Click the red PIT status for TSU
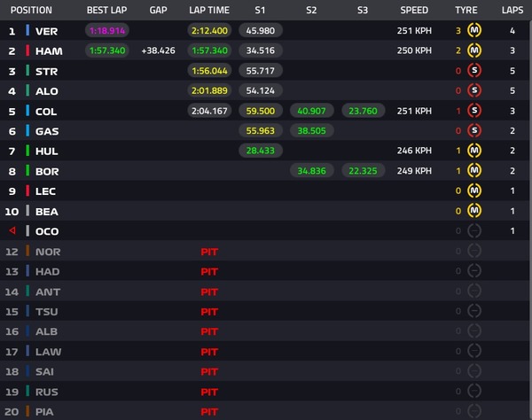Image resolution: width=532 pixels, height=420 pixels. coord(209,312)
